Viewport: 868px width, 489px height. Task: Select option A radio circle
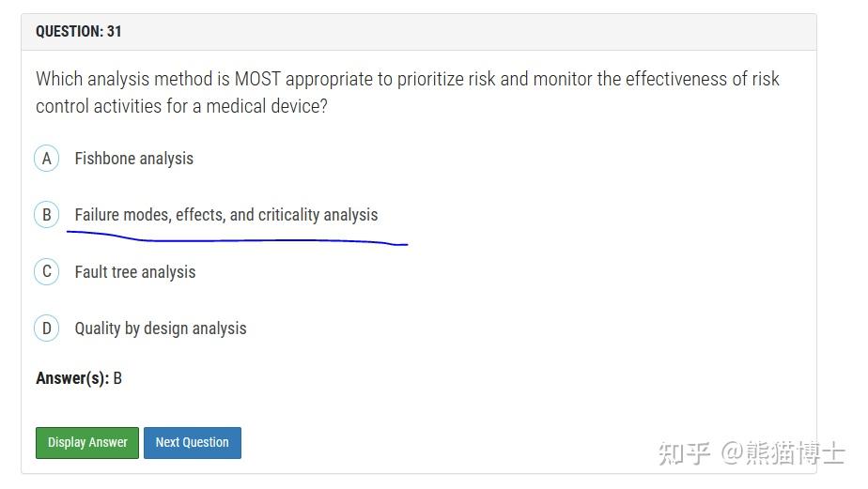46,159
